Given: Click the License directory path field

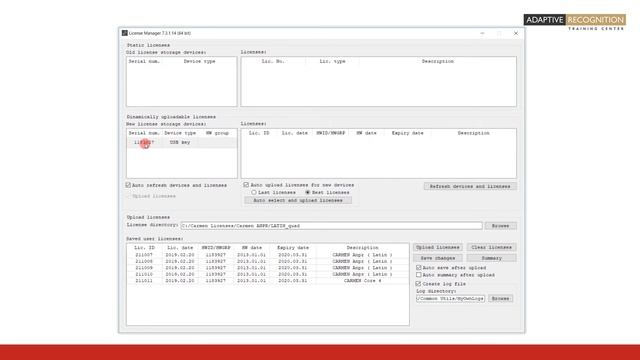Looking at the screenshot, I should pos(331,226).
